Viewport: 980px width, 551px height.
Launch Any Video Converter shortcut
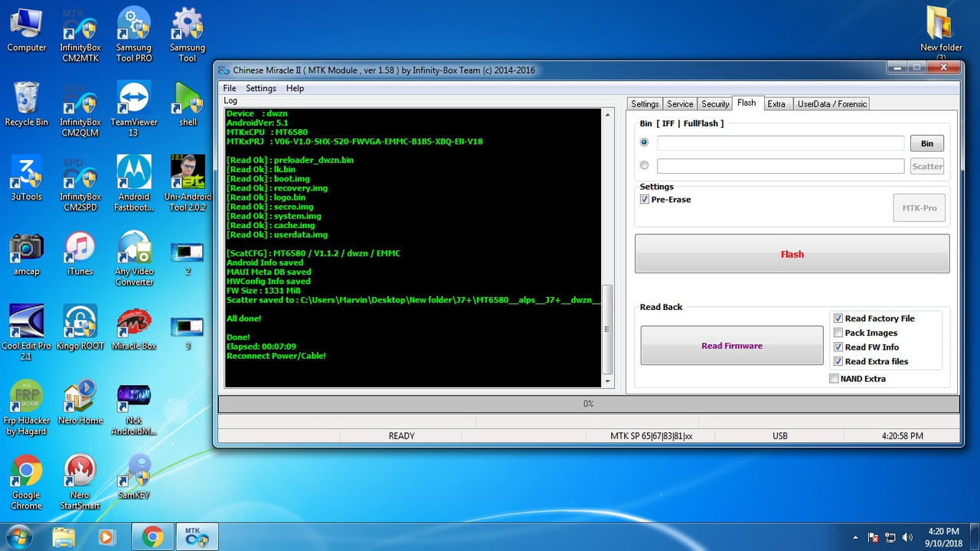(x=134, y=259)
